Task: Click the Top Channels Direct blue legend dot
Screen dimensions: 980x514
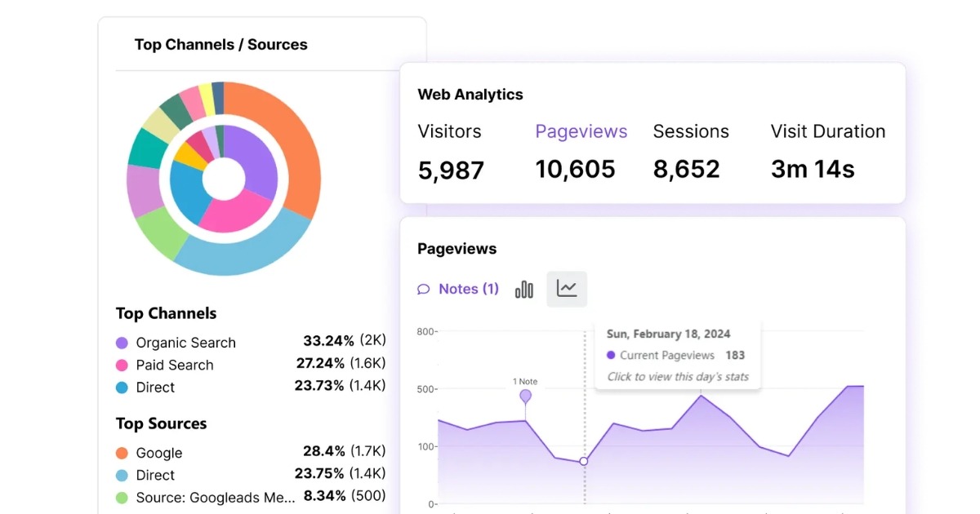Action: pyautogui.click(x=122, y=388)
